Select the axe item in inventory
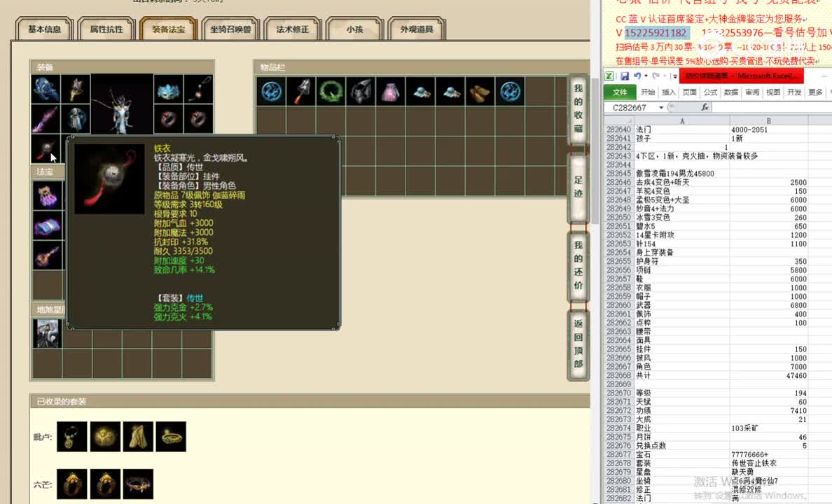The image size is (832, 504). [301, 91]
